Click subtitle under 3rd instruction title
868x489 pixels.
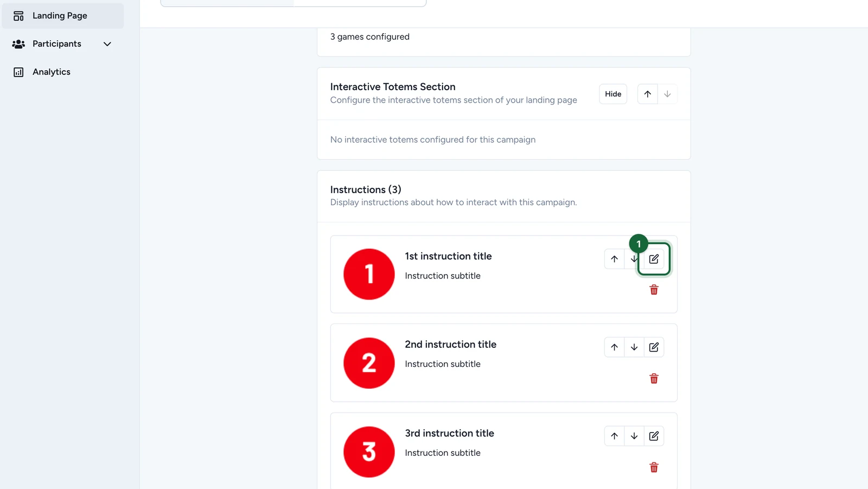(443, 453)
